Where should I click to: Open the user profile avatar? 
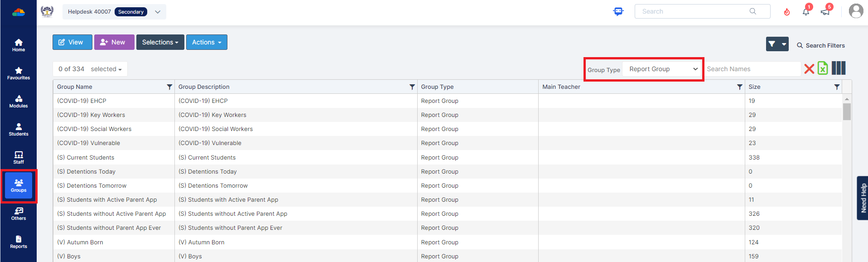pos(856,11)
